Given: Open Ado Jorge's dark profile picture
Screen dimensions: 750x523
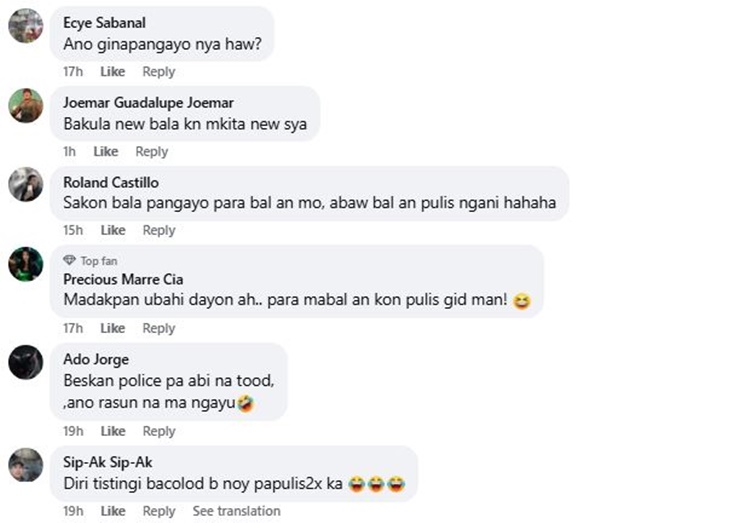Looking at the screenshot, I should (26, 362).
